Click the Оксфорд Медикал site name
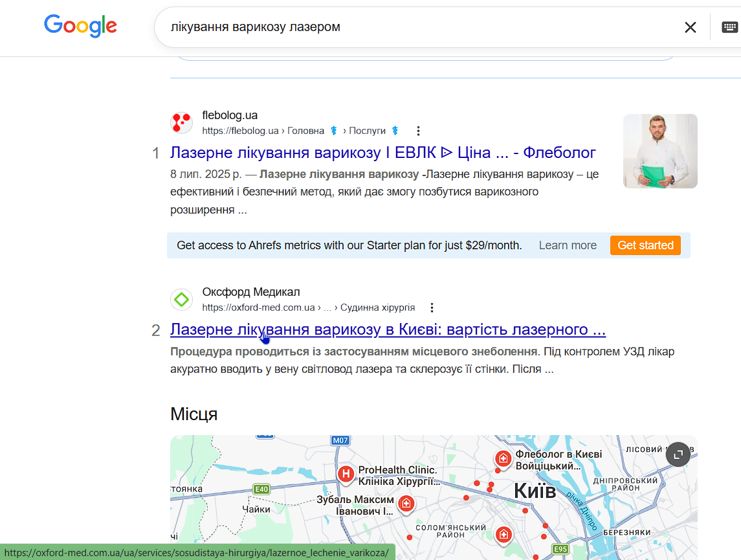The image size is (741, 560). point(251,292)
